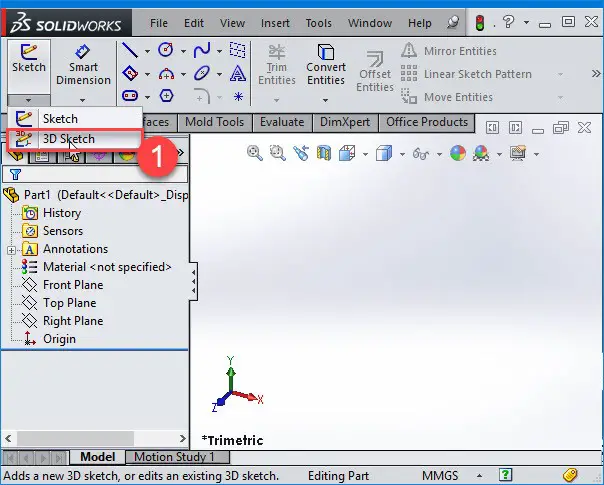Screen dimensions: 604x485
Task: Click the Display Style cube icon
Action: pos(384,153)
